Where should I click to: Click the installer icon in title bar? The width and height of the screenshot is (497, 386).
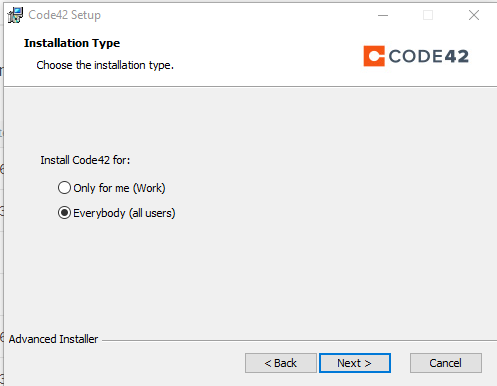point(15,15)
